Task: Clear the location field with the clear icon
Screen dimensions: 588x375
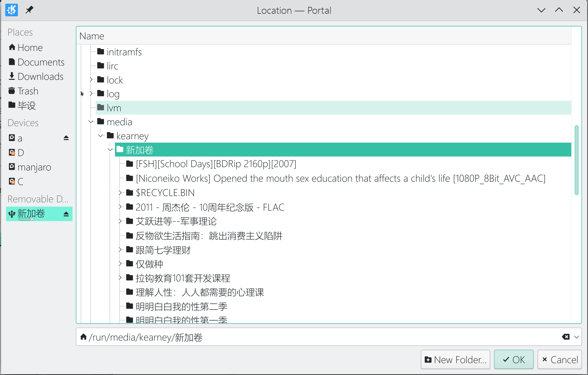Action: (565, 337)
